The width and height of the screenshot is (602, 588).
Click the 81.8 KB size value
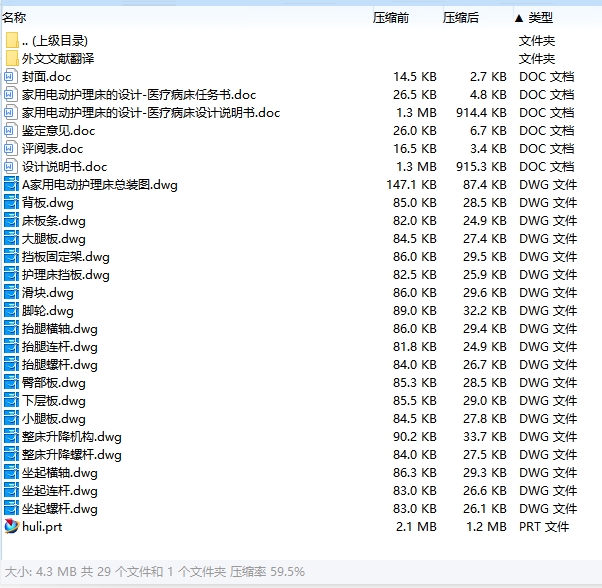click(x=415, y=347)
